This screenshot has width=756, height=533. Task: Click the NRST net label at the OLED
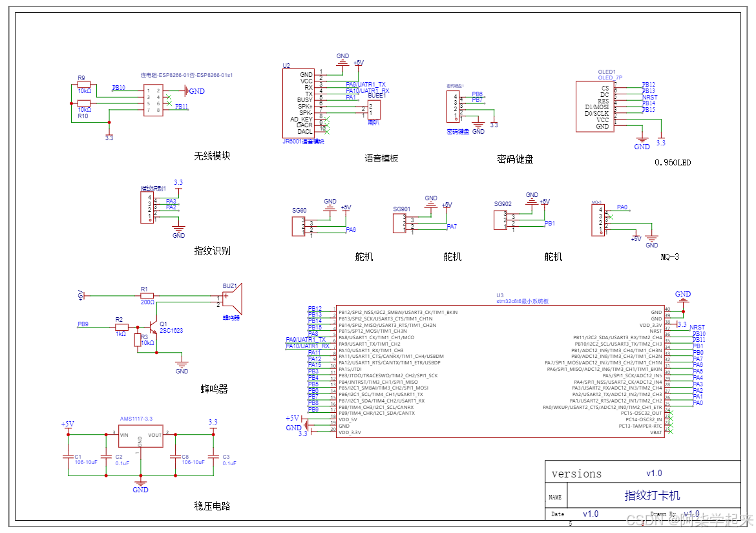point(649,98)
